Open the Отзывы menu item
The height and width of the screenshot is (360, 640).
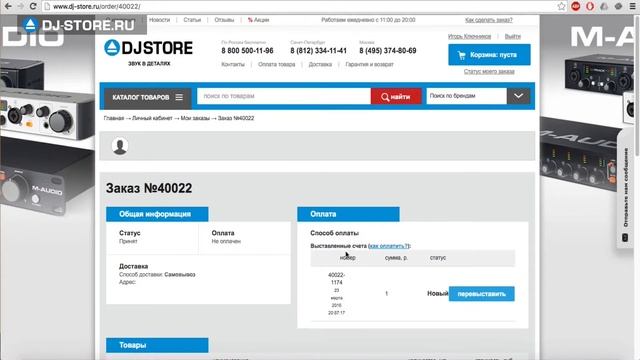coord(224,20)
